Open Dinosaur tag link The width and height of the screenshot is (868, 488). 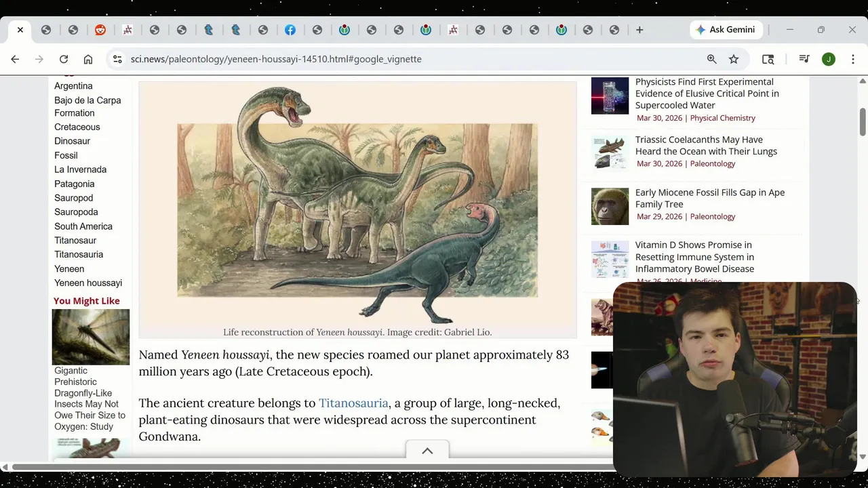click(72, 141)
